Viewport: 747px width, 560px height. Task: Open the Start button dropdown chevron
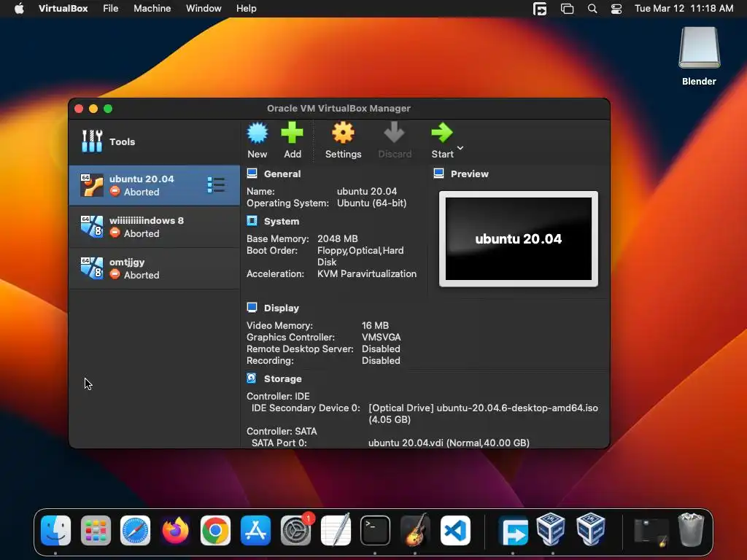click(460, 148)
